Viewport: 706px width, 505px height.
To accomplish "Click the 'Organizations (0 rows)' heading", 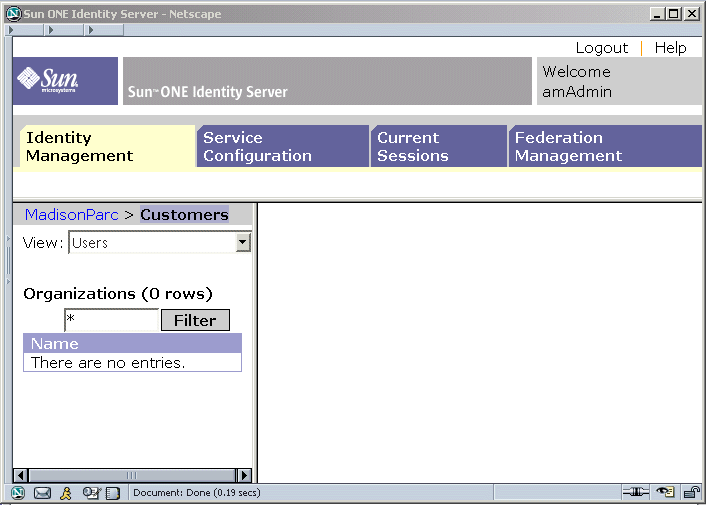I will coord(118,294).
